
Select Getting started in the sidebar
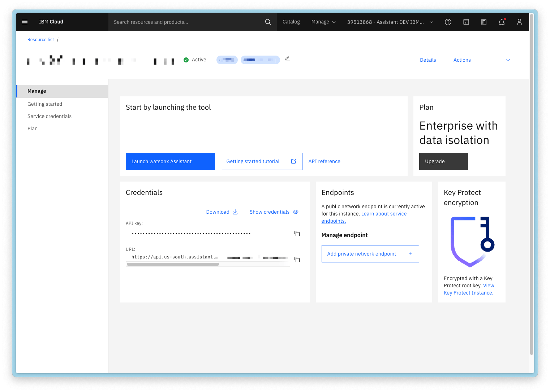[45, 104]
